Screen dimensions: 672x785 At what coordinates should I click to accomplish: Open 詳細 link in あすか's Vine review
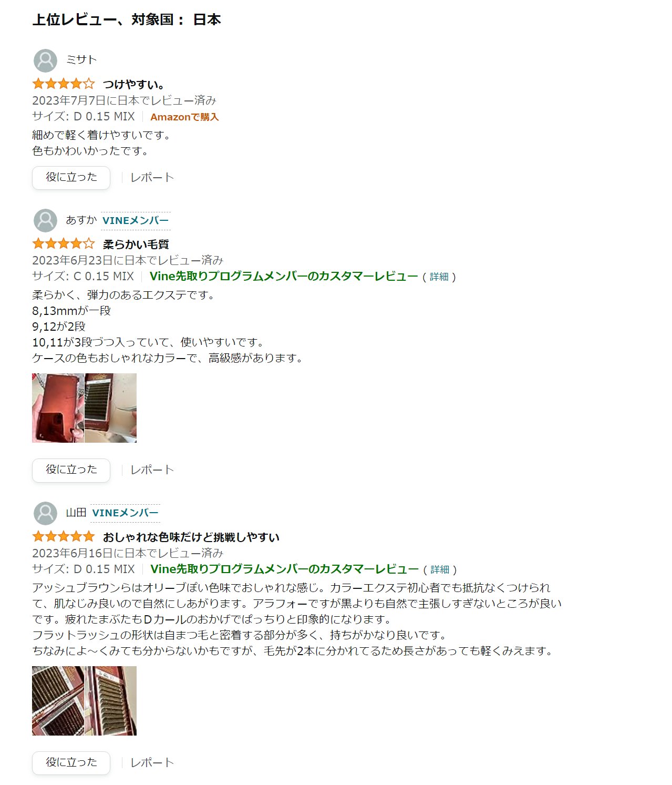point(439,277)
